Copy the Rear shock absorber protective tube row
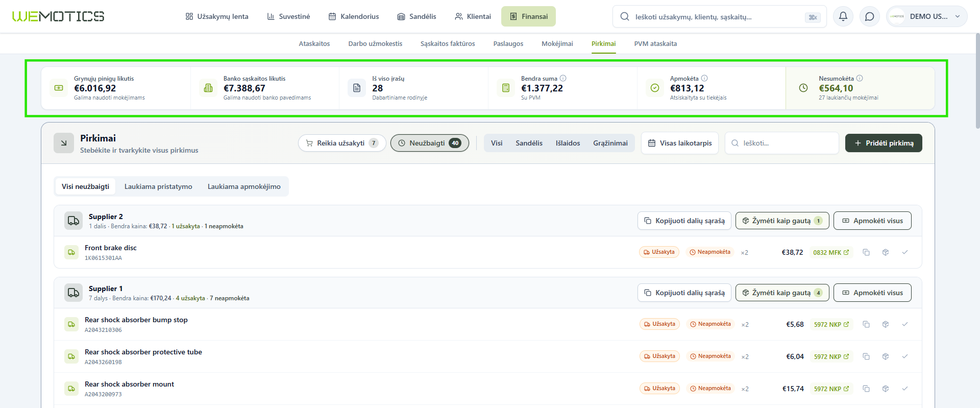The image size is (980, 408). (866, 356)
